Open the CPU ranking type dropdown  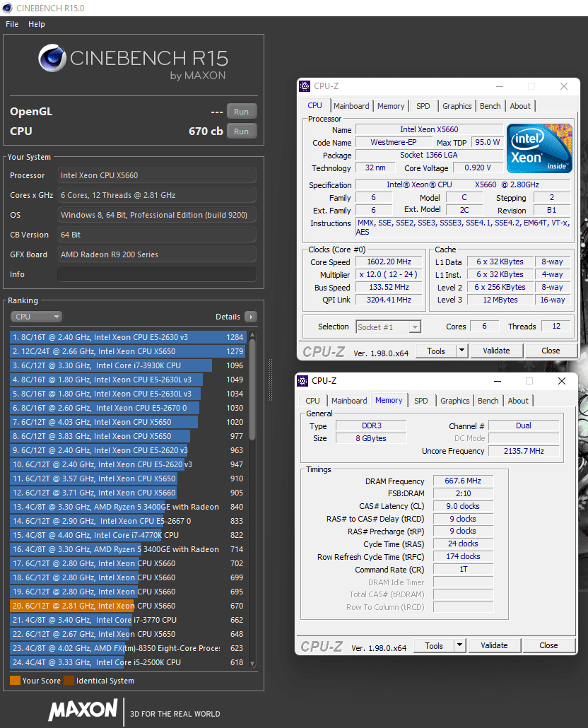pos(36,317)
